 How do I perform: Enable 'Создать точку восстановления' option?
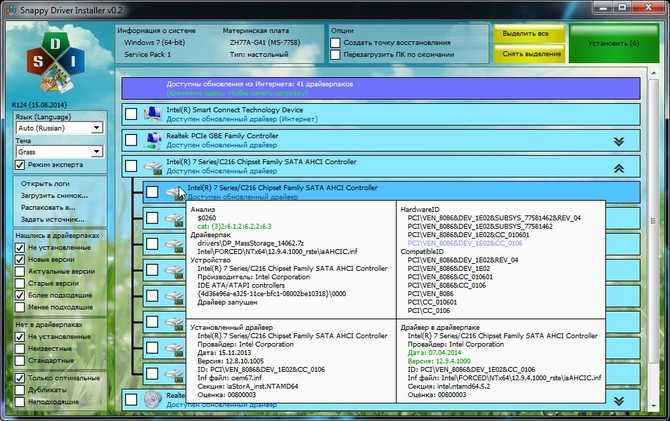click(336, 43)
